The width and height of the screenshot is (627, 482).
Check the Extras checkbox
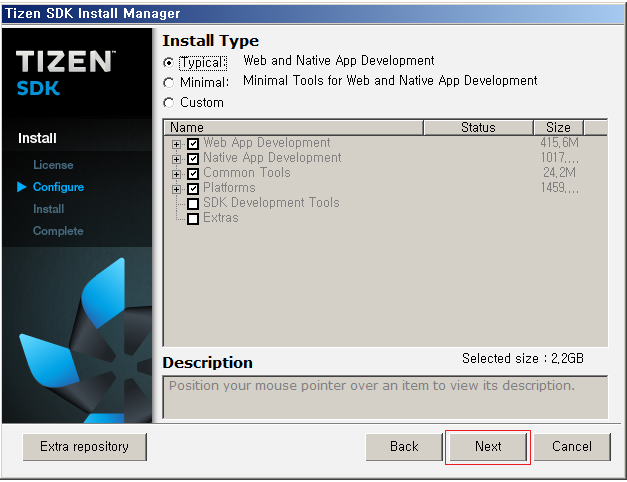point(193,219)
